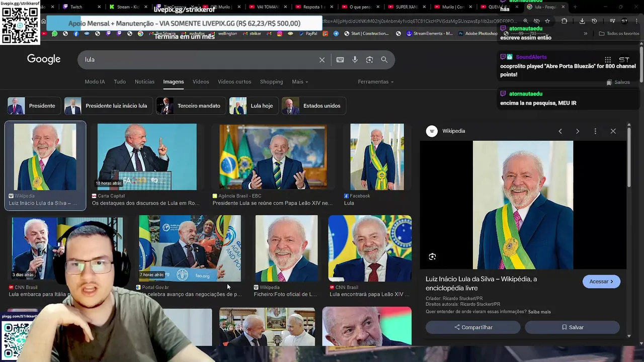Open the Adobe Photoshop bookmark
The image size is (644, 362).
(x=478, y=34)
